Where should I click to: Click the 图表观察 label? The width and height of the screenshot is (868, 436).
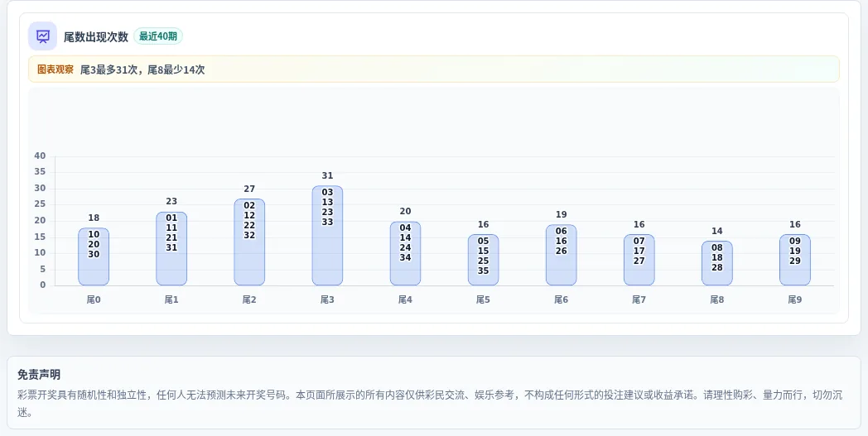pos(55,69)
